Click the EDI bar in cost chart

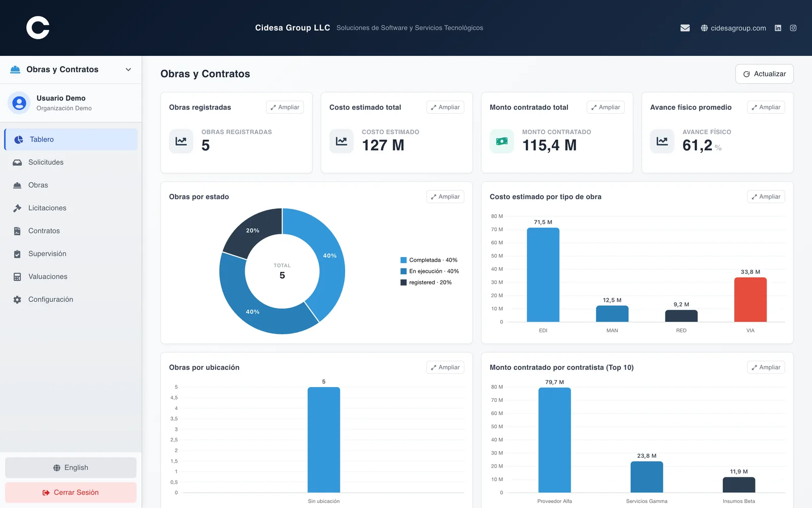click(x=543, y=275)
